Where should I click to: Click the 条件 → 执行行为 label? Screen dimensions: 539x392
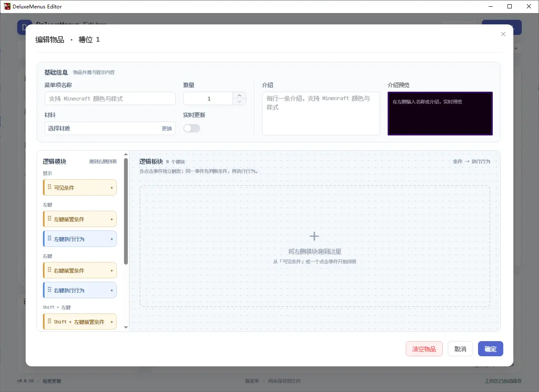click(471, 162)
